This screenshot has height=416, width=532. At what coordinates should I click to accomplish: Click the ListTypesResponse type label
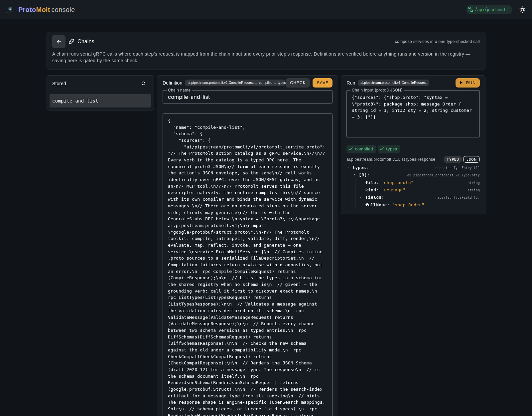391,159
